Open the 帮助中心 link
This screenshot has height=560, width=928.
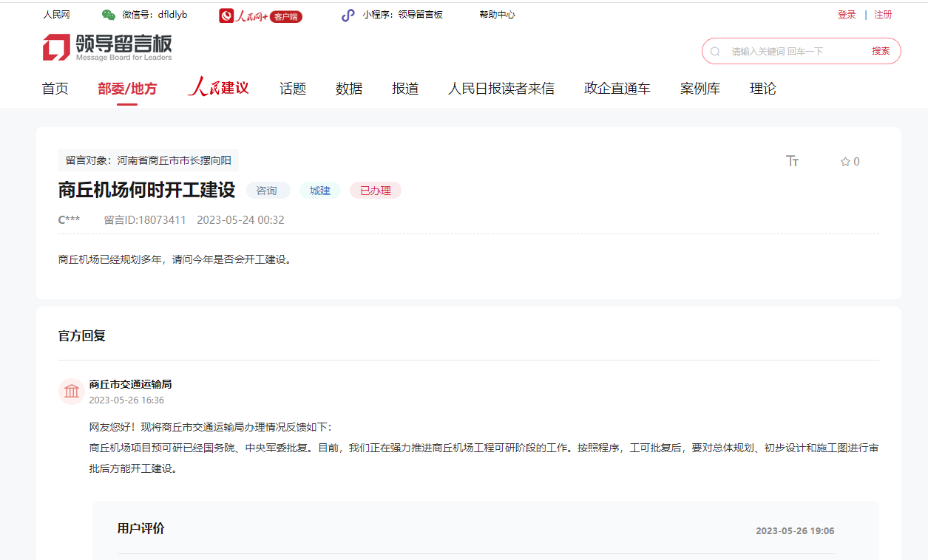[497, 15]
